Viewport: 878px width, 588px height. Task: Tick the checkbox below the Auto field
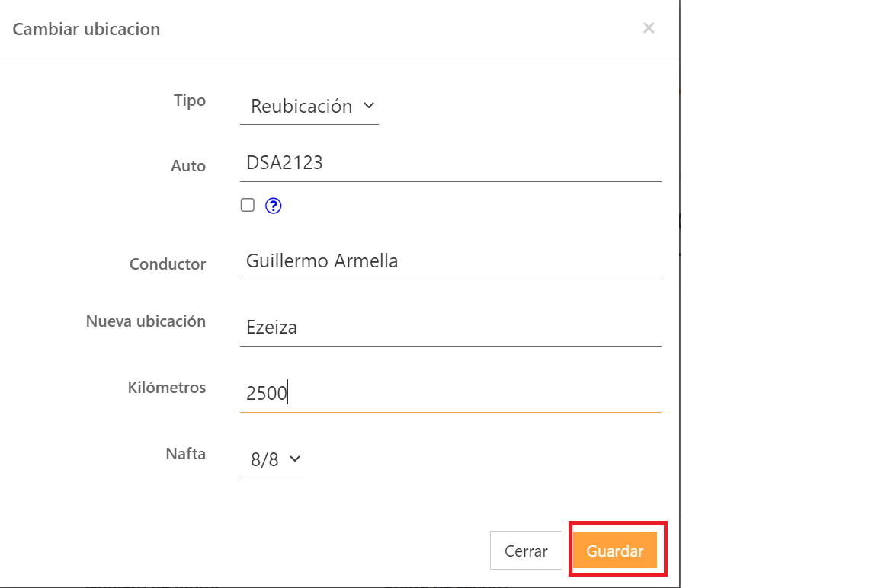tap(248, 205)
